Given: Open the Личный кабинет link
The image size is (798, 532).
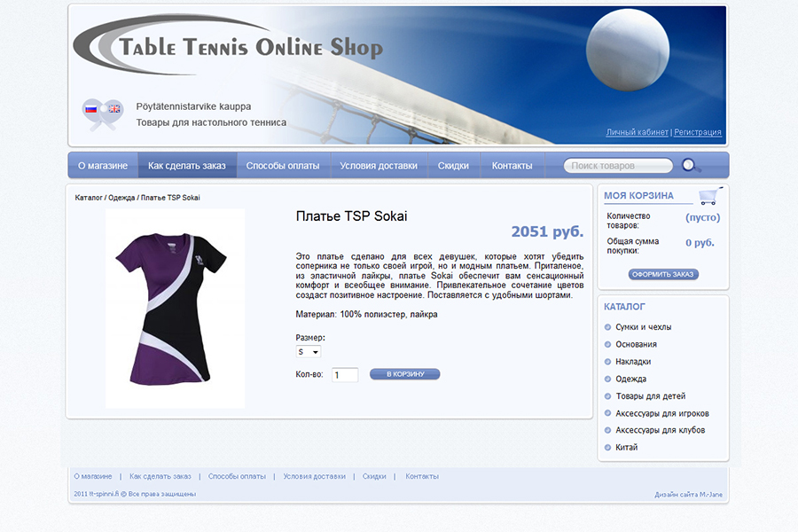Looking at the screenshot, I should pos(637,132).
